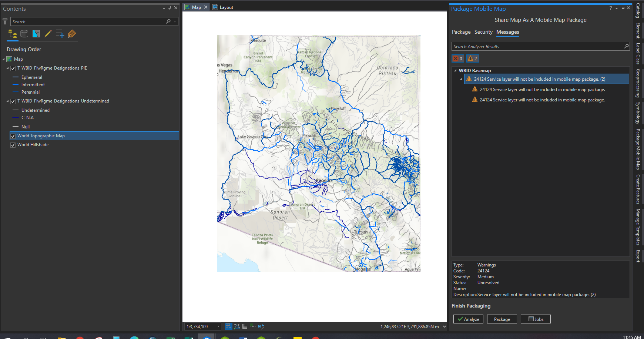This screenshot has width=644, height=339.
Task: Open the List By Editing view
Action: coord(48,34)
